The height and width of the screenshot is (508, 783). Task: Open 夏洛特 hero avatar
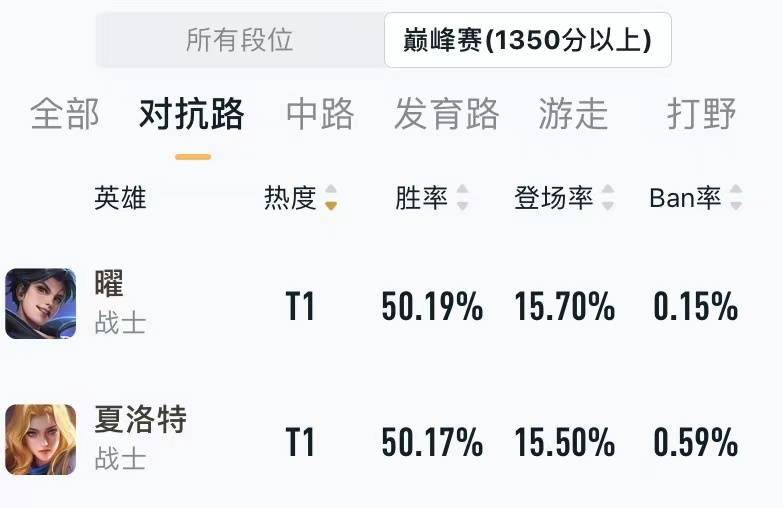pyautogui.click(x=40, y=440)
